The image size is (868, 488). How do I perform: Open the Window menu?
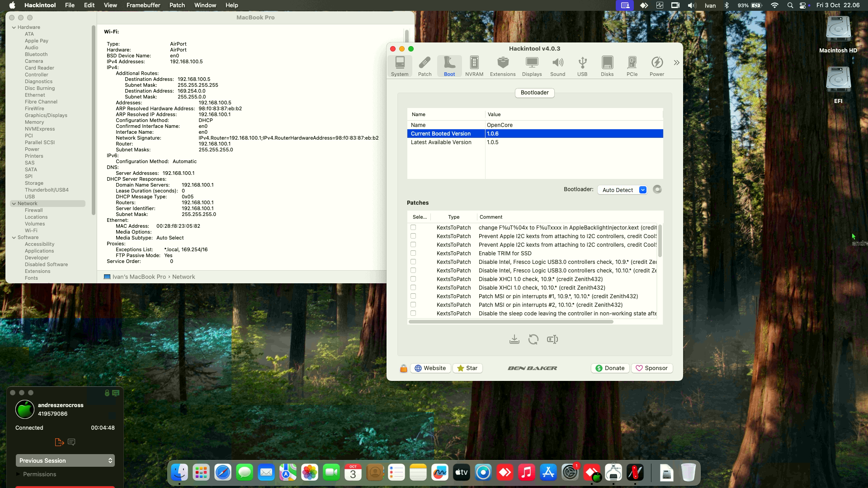point(205,5)
